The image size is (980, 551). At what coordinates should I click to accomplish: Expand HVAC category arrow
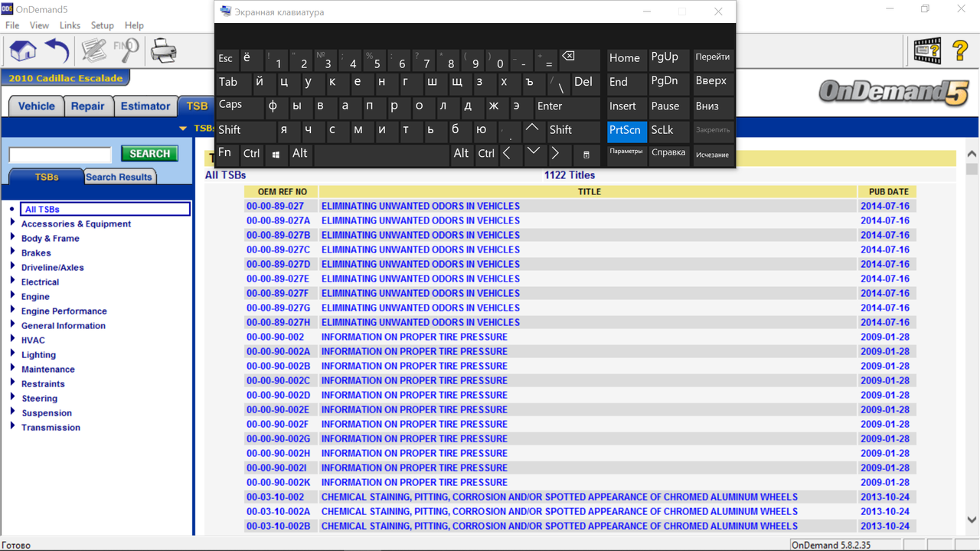coord(12,339)
